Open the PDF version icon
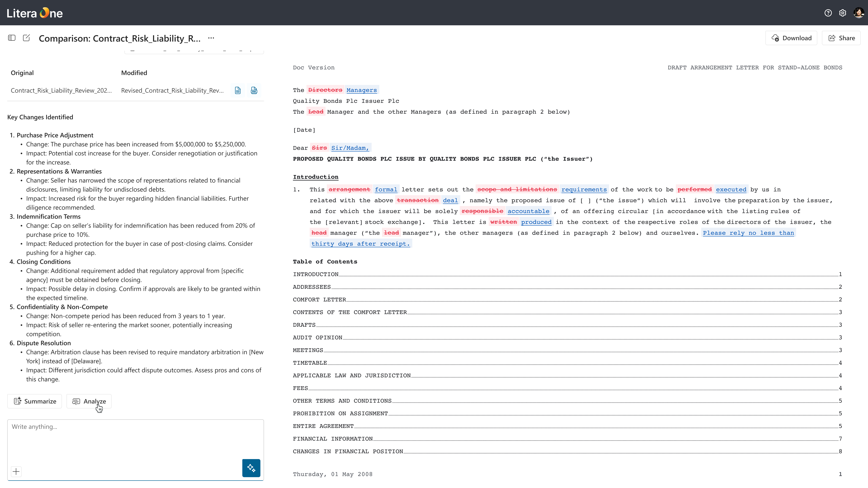 pyautogui.click(x=254, y=90)
